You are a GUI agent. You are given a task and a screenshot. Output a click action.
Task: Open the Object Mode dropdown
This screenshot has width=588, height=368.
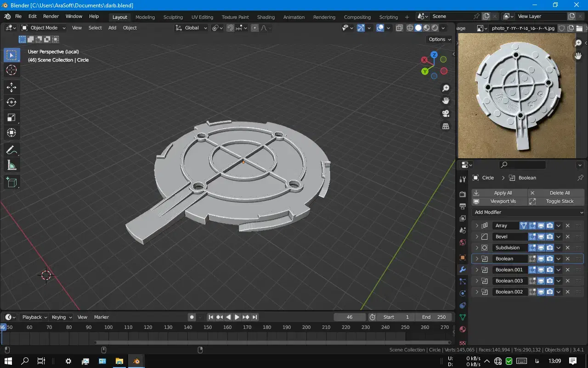point(44,28)
